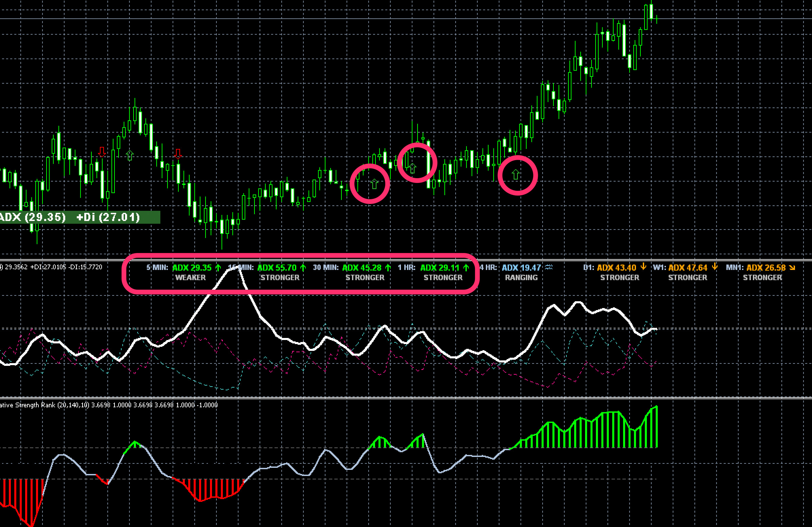Click the Relative Strength Rank (20,140,10) label
This screenshot has width=812, height=527.
click(45, 405)
